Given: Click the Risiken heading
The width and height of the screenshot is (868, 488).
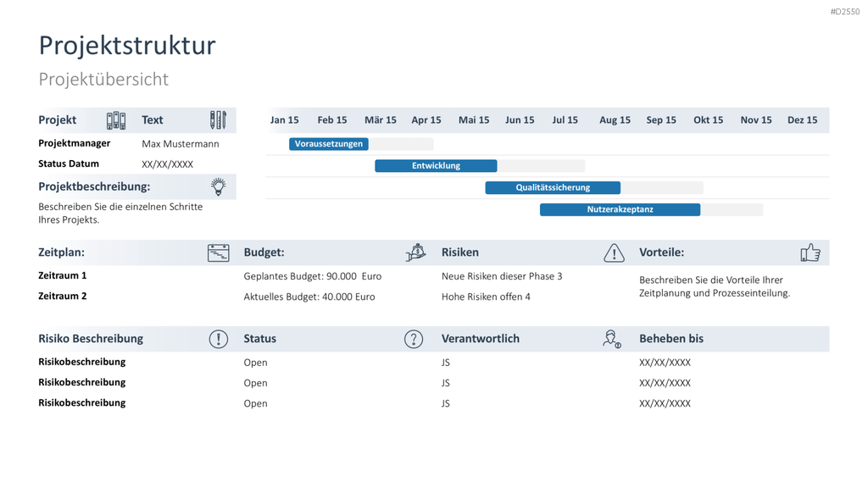Looking at the screenshot, I should coord(460,252).
